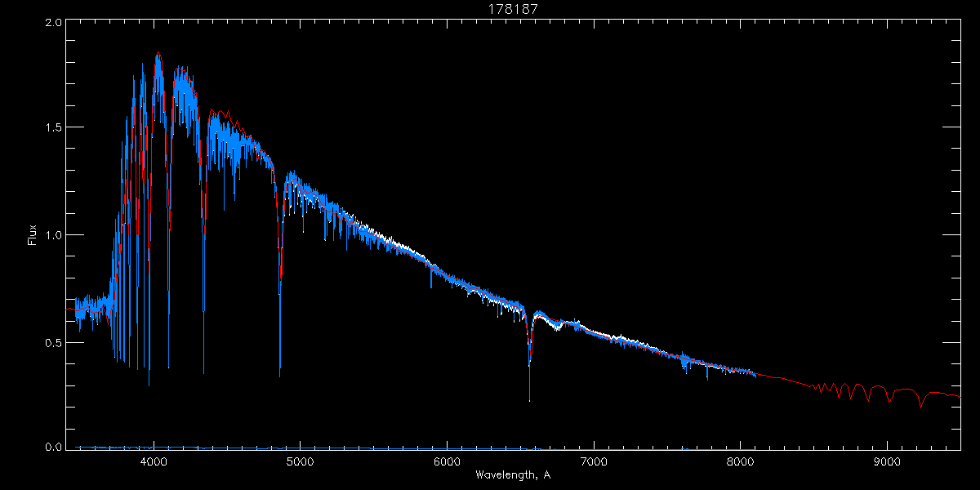Click the spectrum peak near 4030 Å
Viewport: 980px width, 490px height.
(x=158, y=57)
